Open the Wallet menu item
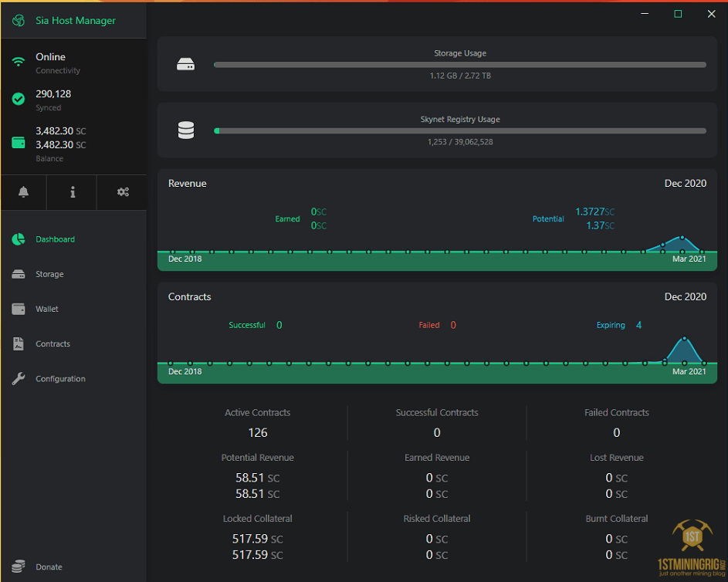The image size is (728, 582). 47,309
